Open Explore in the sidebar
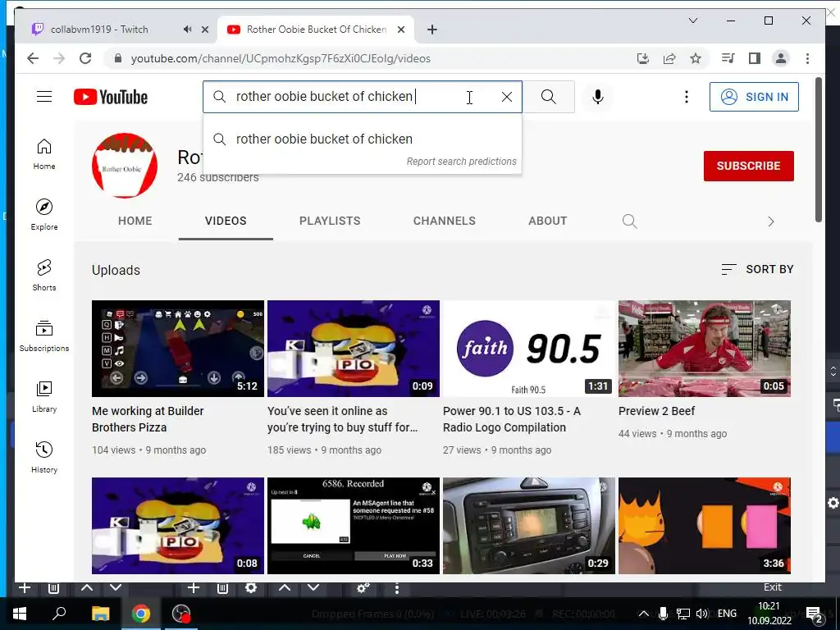Screen dimensions: 840x630 44,215
